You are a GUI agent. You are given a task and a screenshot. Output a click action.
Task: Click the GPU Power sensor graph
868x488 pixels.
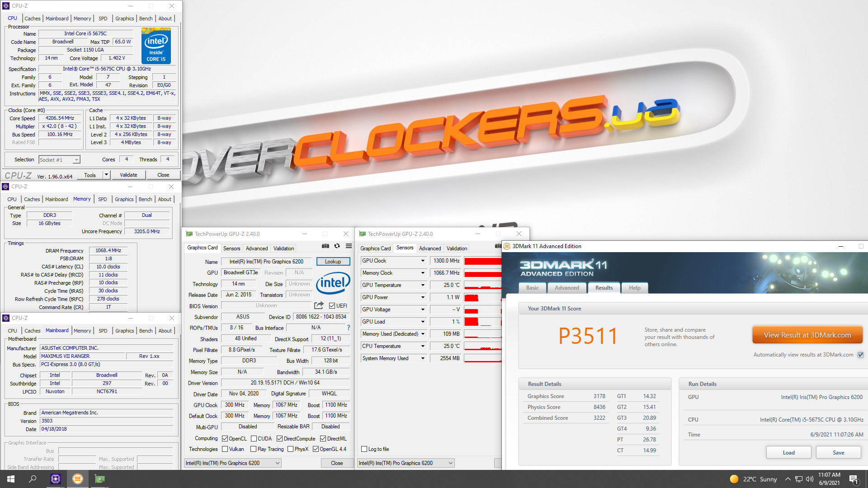point(483,297)
